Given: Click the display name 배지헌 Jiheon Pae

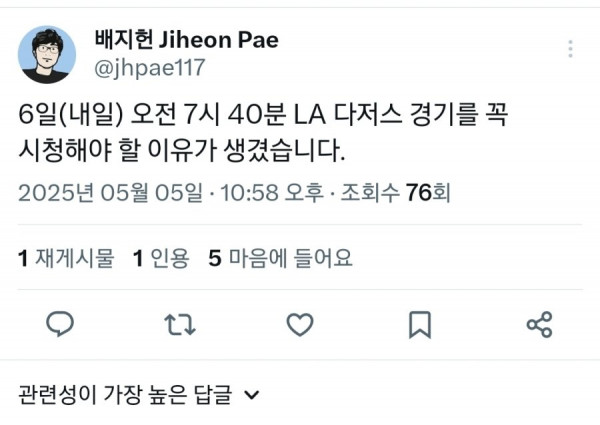Looking at the screenshot, I should pyautogui.click(x=187, y=39).
